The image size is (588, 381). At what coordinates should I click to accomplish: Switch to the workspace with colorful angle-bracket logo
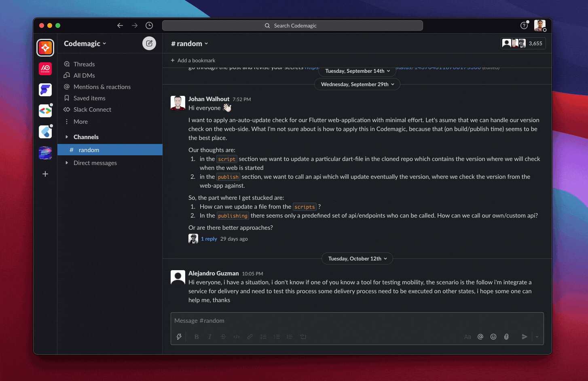click(x=45, y=111)
